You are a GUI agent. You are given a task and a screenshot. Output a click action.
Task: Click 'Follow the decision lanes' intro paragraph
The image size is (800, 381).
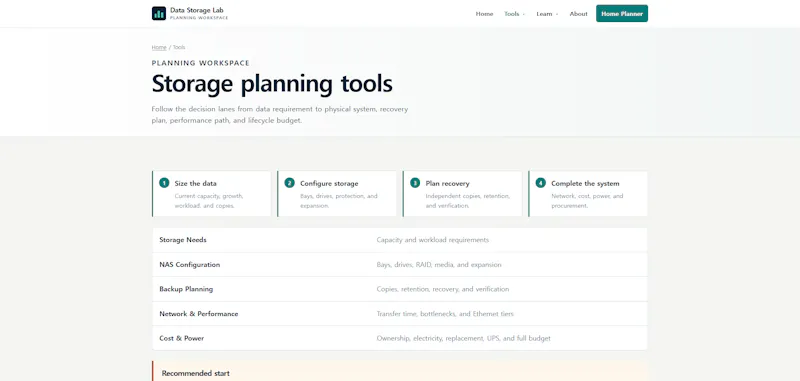coord(280,115)
